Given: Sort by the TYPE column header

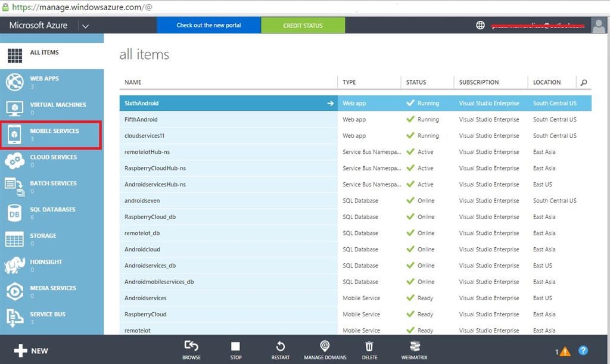Looking at the screenshot, I should pos(349,82).
